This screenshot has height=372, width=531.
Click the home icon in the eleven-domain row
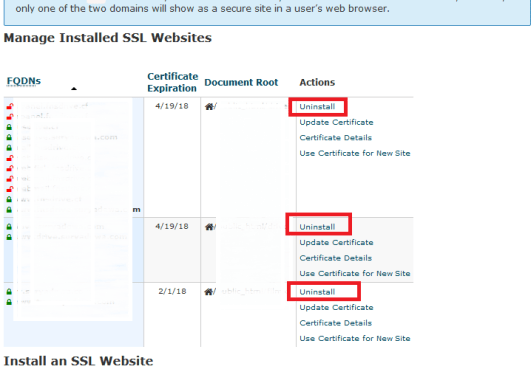pos(209,107)
